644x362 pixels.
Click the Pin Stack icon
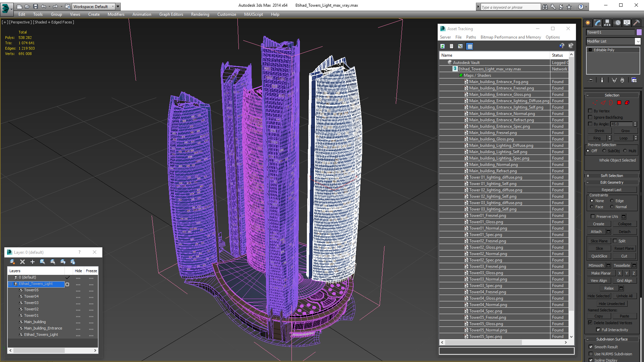[x=591, y=80]
